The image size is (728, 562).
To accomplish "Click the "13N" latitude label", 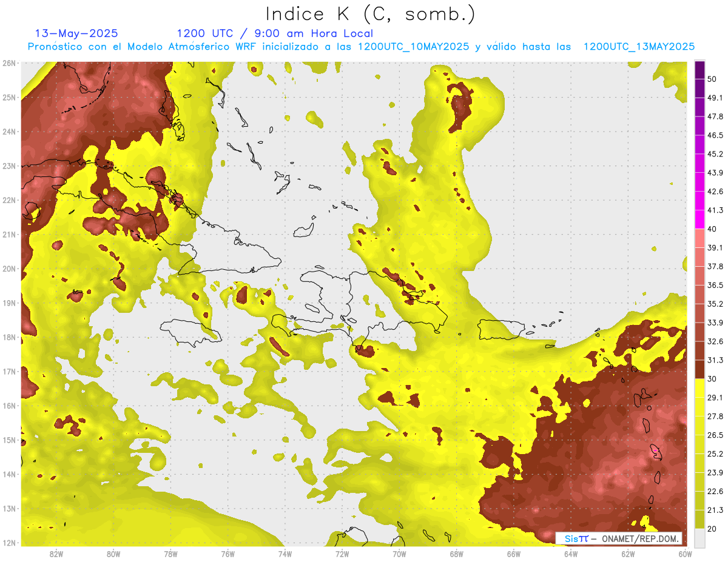I will click(x=9, y=508).
